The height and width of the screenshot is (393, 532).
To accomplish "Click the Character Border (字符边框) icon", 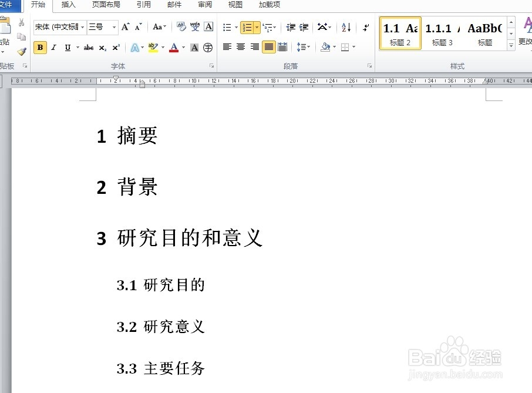I will point(209,28).
